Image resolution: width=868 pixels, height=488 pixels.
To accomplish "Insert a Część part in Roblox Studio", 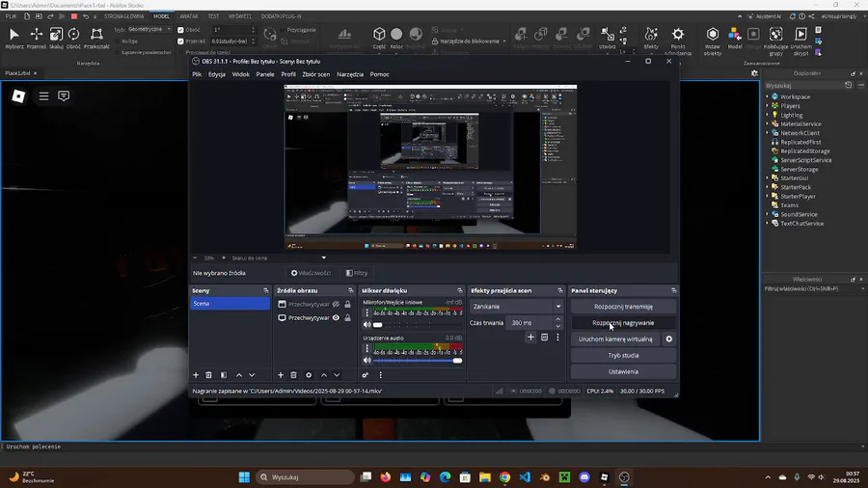I will point(379,39).
